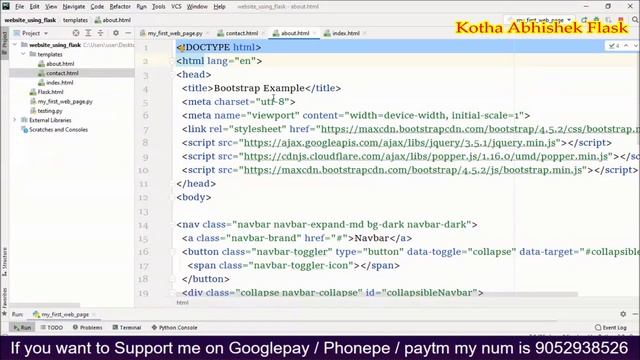Open the TODO tool window

coord(51,327)
